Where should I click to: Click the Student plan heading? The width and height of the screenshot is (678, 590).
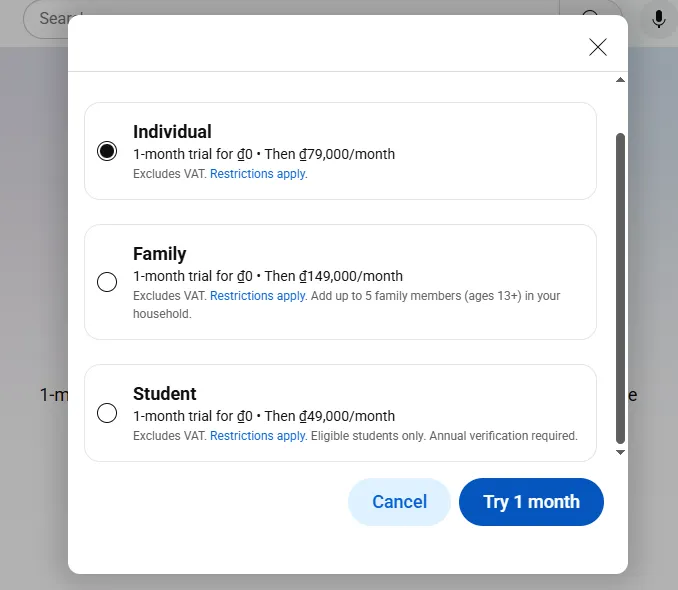tap(165, 394)
